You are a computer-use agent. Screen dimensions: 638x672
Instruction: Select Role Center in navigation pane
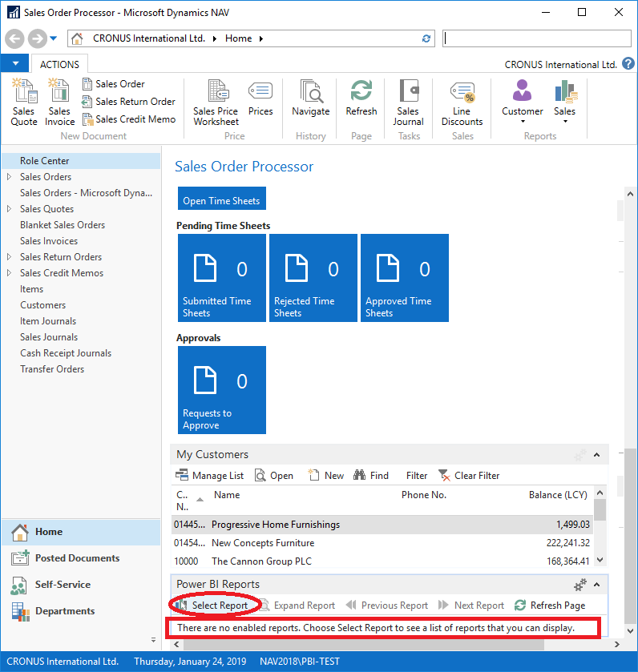(81, 161)
